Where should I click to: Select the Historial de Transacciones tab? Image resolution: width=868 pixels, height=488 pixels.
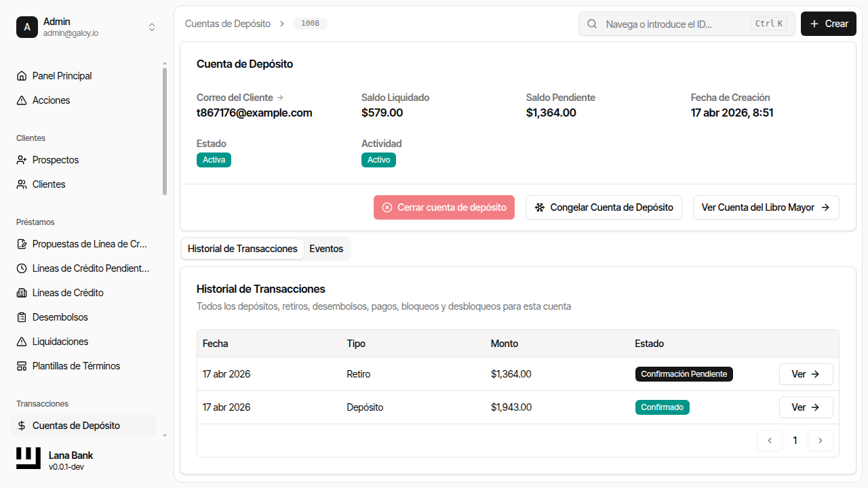(x=243, y=249)
